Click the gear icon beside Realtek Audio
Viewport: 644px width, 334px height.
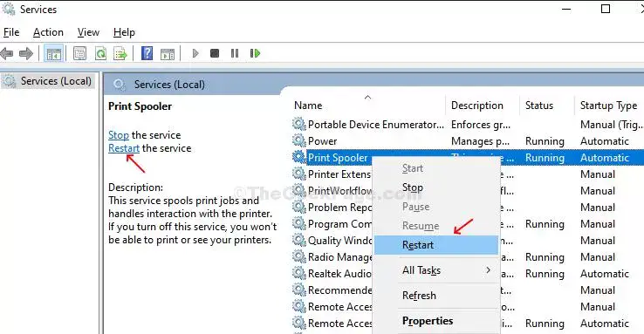(299, 273)
